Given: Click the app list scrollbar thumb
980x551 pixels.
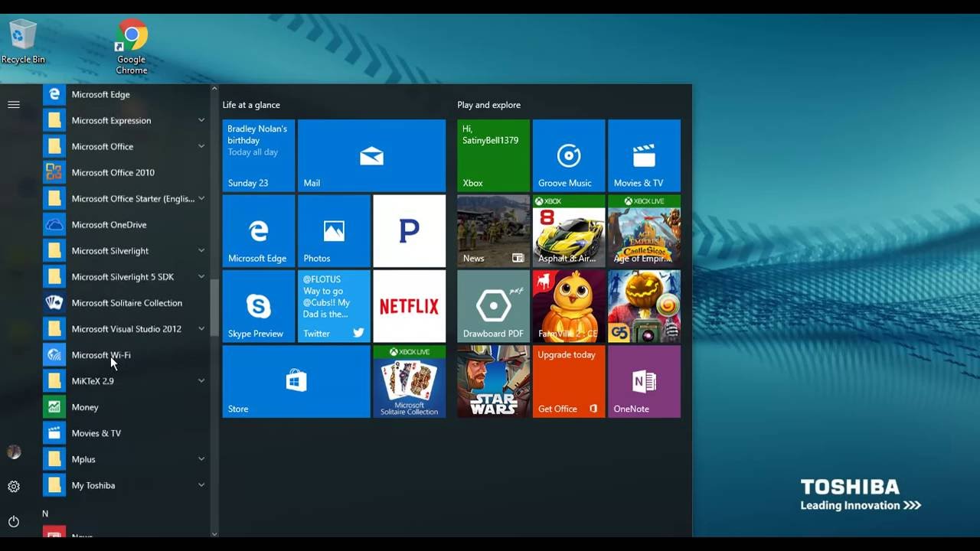Looking at the screenshot, I should (214, 306).
